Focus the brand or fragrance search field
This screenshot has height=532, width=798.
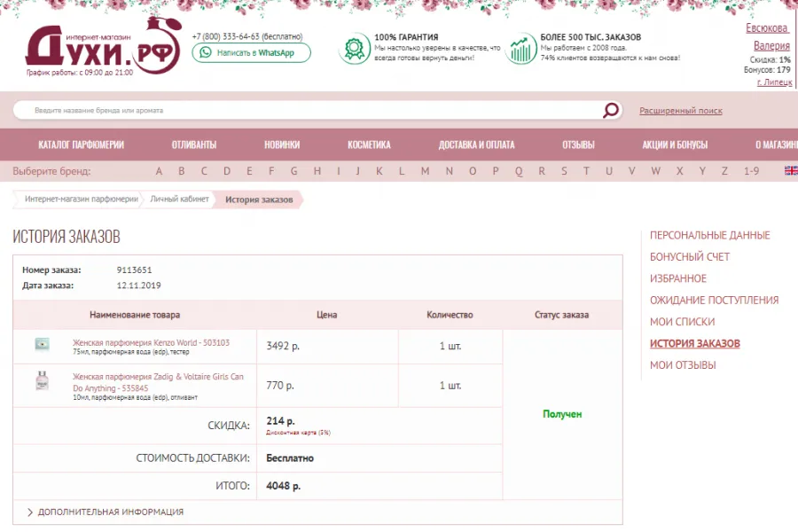[308, 110]
